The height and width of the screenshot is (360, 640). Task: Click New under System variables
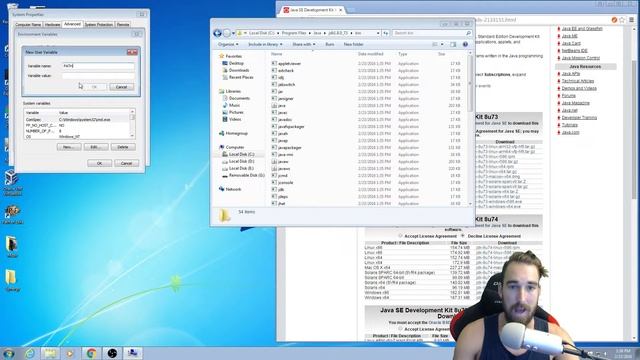point(69,147)
